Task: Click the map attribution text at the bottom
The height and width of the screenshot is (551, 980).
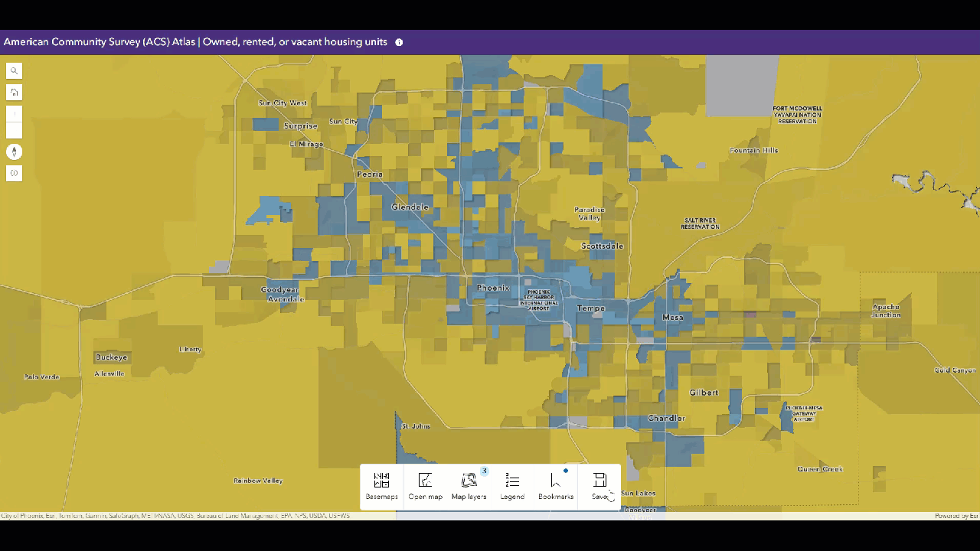Action: coord(175,516)
